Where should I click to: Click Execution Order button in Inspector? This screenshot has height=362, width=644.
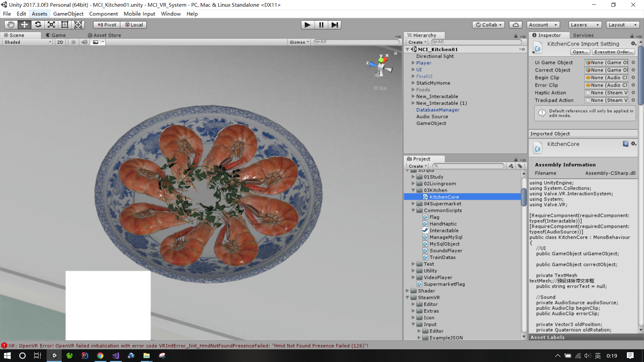tap(613, 52)
